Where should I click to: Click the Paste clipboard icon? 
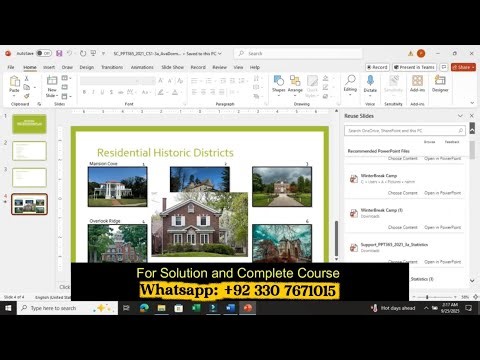tap(14, 81)
